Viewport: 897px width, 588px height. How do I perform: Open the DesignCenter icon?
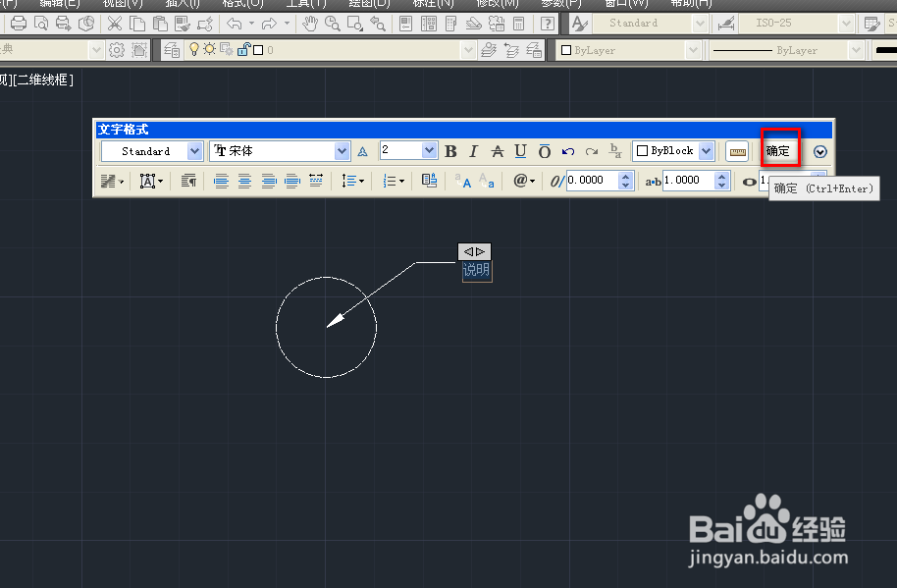pos(429,24)
